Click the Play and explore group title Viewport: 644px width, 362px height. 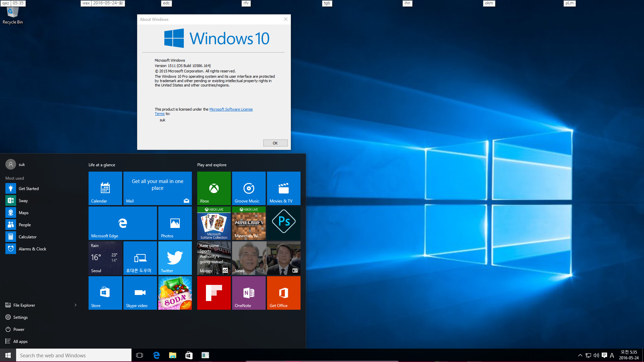tap(212, 165)
